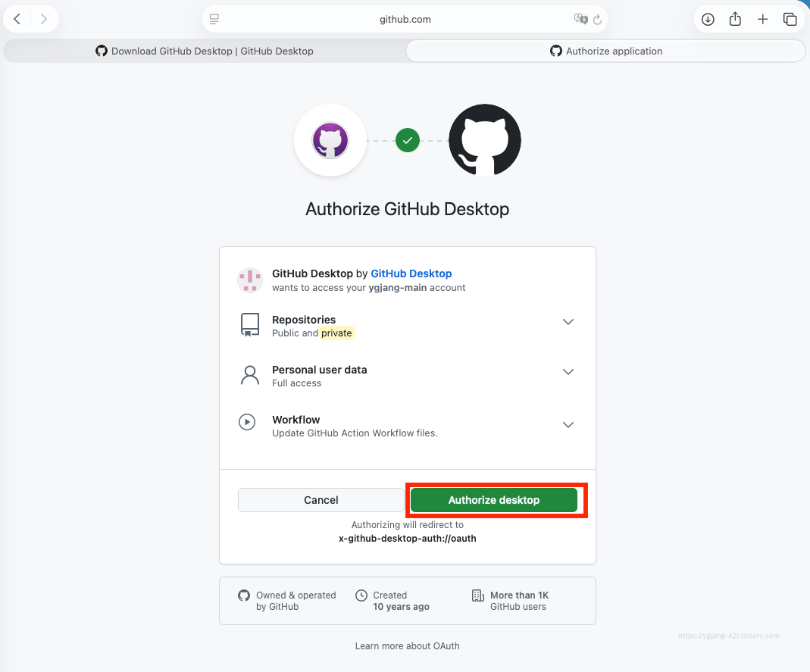Open the GitHub Desktop developer link
The width and height of the screenshot is (810, 672).
411,273
